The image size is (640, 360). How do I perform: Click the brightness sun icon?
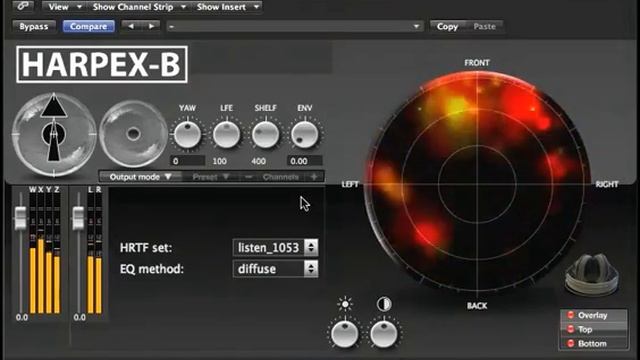click(x=345, y=304)
